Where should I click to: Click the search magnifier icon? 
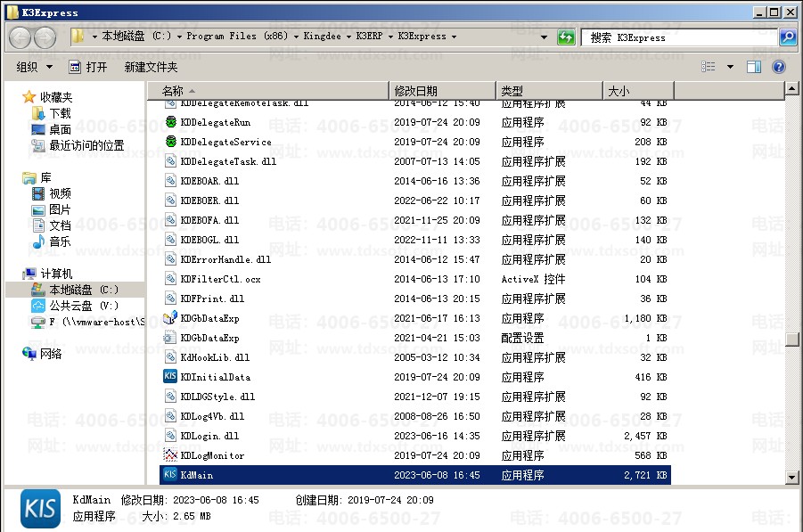coord(787,37)
